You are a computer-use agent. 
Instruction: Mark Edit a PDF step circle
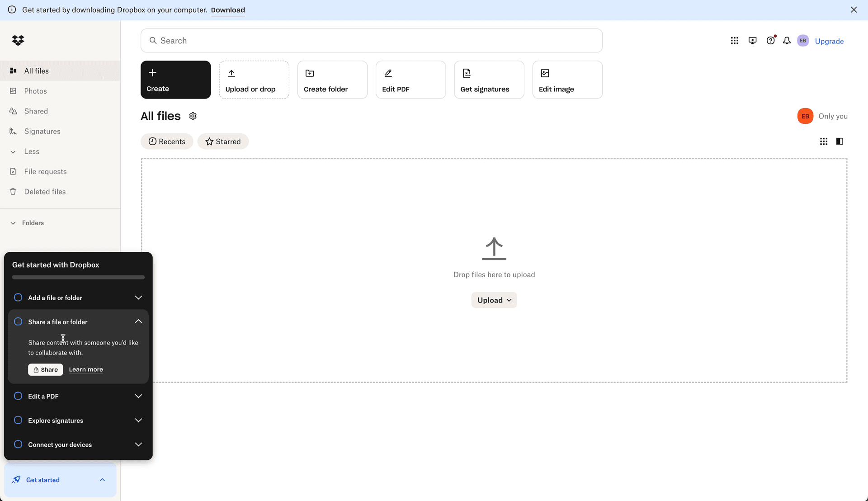coord(18,396)
